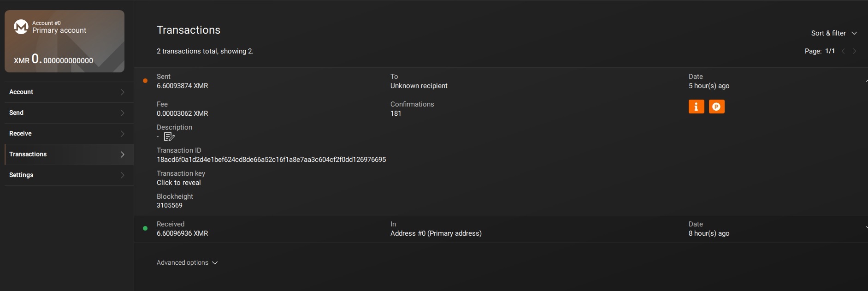
Task: Click to reveal the transaction key
Action: point(179,183)
